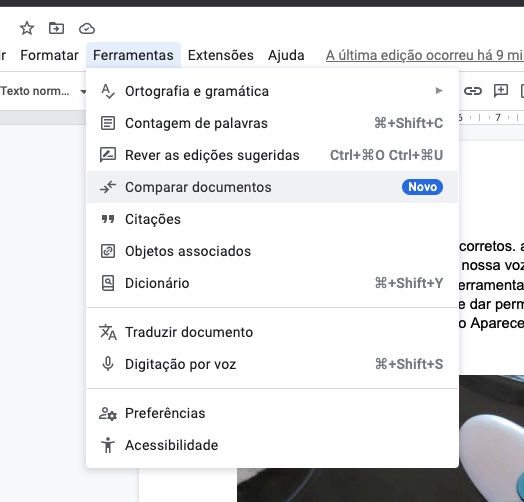Open Preferências from the menu
The width and height of the screenshot is (524, 502).
272,413
